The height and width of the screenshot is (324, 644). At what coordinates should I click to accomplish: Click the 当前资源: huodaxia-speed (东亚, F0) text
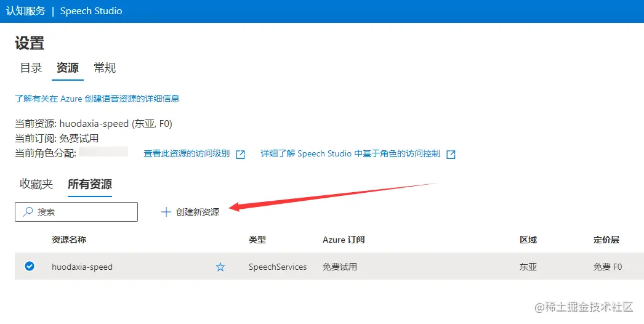tap(94, 124)
